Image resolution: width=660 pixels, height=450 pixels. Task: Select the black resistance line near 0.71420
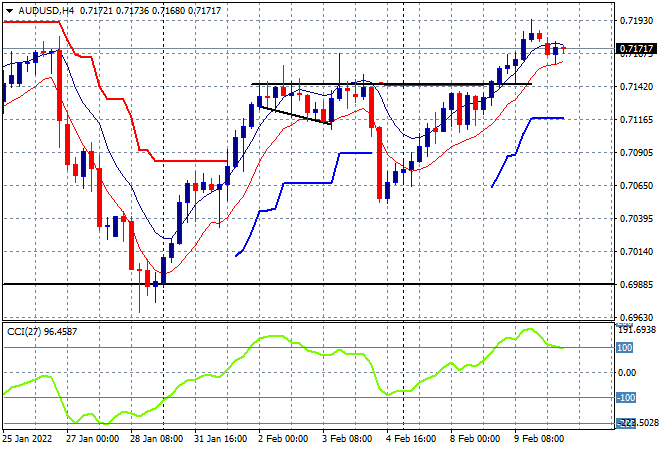(x=391, y=84)
